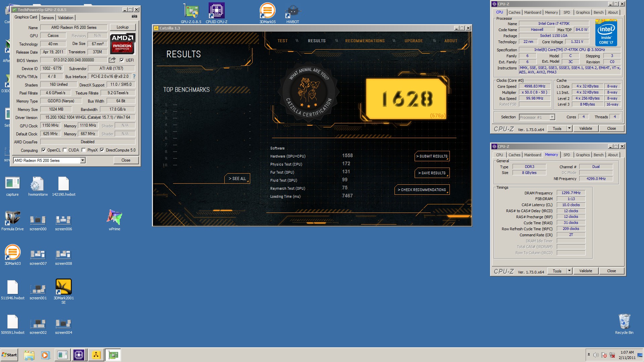This screenshot has width=644, height=362.
Task: Toggle the CUDA checkbox
Action: coord(65,150)
